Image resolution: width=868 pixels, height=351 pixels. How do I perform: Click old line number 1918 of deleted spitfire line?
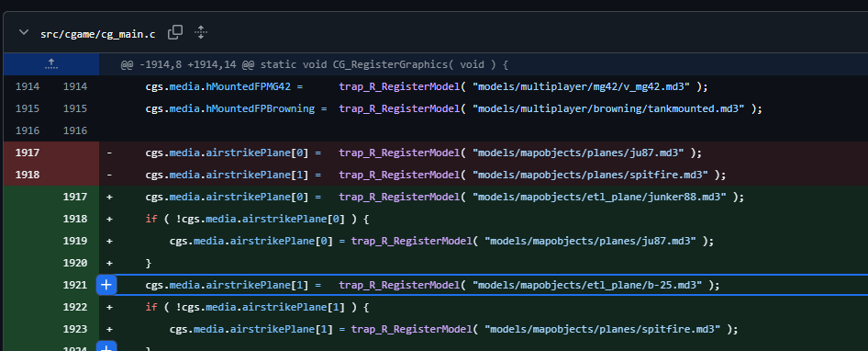pos(28,175)
